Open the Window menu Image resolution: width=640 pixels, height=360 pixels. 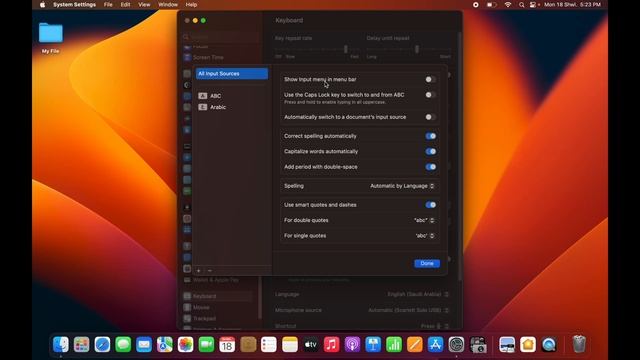(168, 5)
